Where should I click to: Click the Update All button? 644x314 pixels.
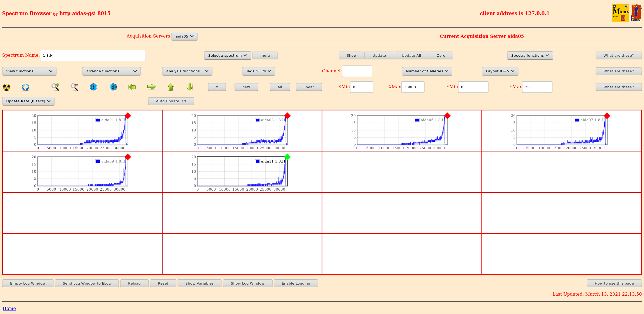pos(411,56)
